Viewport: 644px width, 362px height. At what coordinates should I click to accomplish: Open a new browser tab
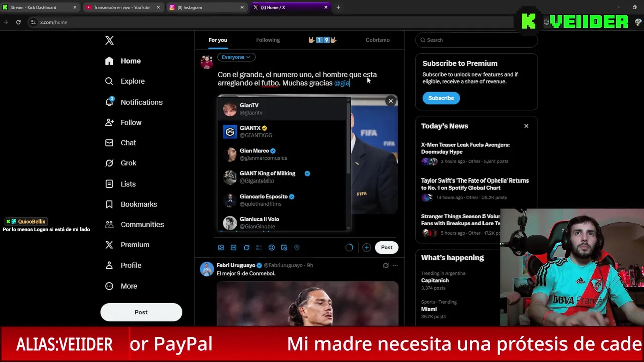click(x=338, y=7)
